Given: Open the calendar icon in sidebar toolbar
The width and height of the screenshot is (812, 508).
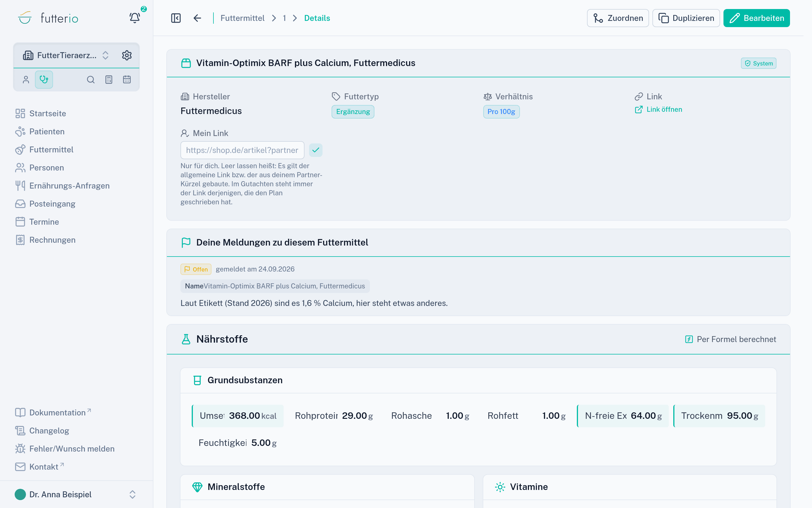Looking at the screenshot, I should (x=127, y=80).
